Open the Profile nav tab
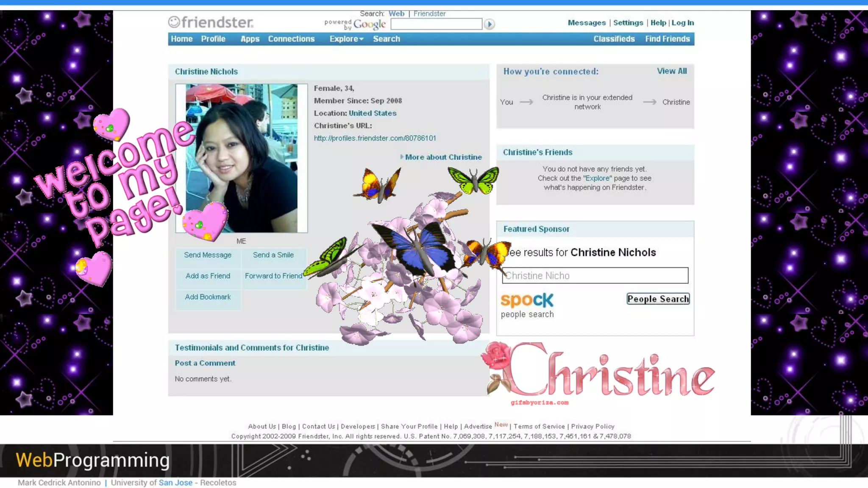Image resolution: width=868 pixels, height=488 pixels. coord(213,39)
